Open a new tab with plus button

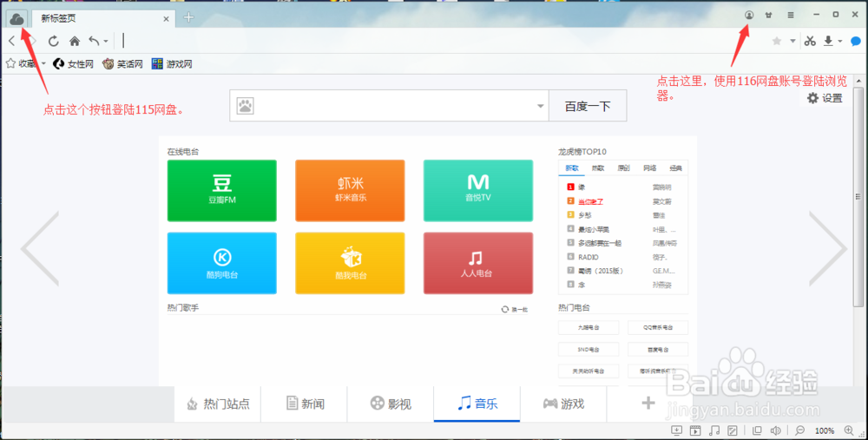tap(188, 17)
